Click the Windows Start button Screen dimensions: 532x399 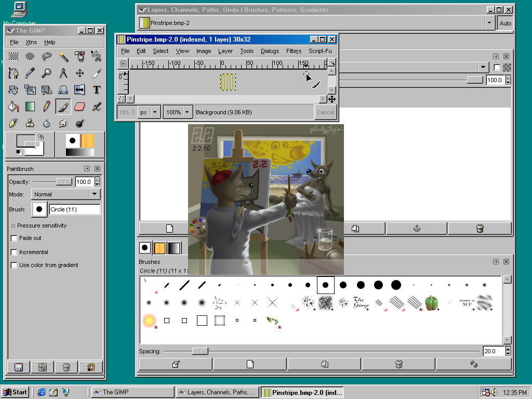coord(15,392)
